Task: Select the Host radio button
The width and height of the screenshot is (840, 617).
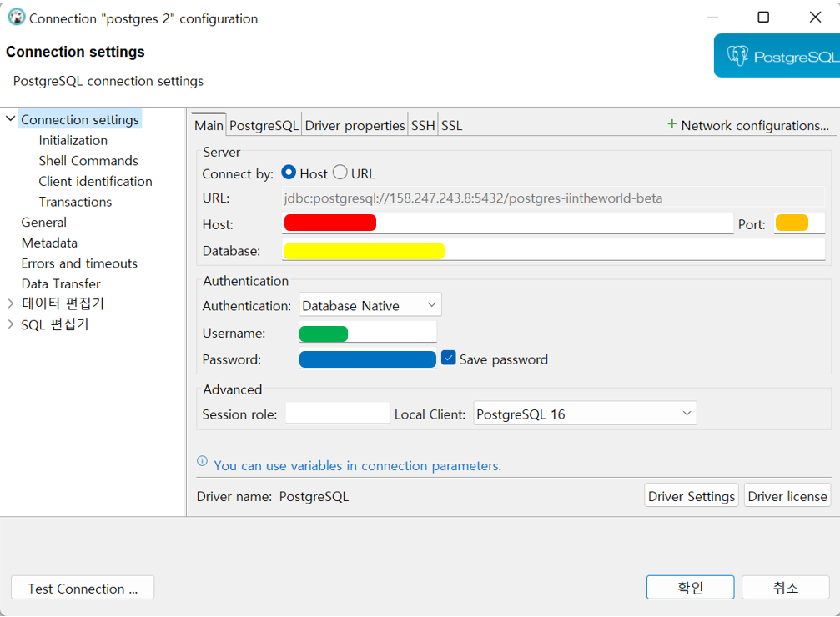Action: click(289, 173)
